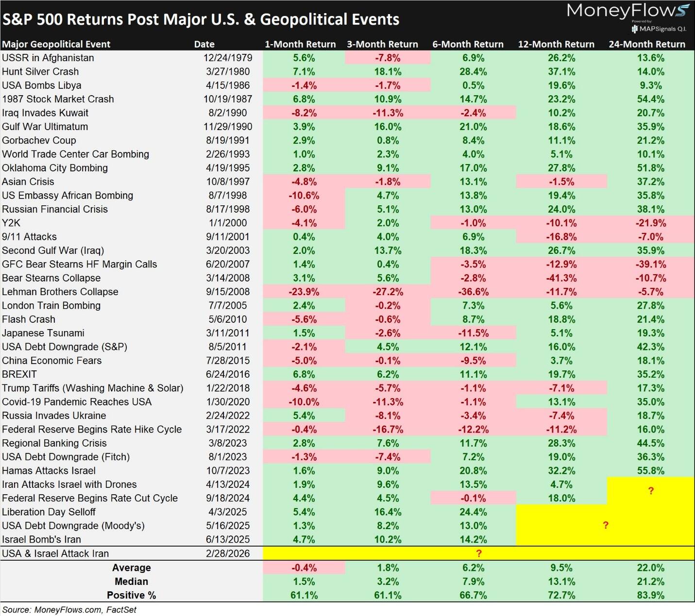Viewport: 695px width, 616px height.
Task: Select 'USA & Israel Attack Iran' event label
Action: point(55,553)
